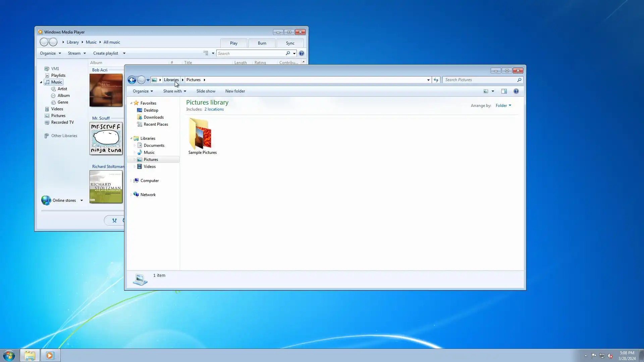Click the Search Pictures input field

(x=479, y=80)
